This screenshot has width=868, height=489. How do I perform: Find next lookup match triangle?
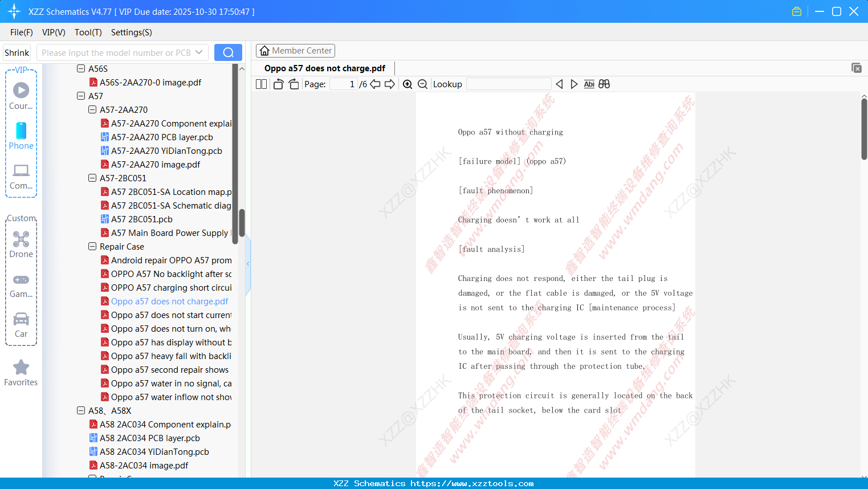(574, 84)
